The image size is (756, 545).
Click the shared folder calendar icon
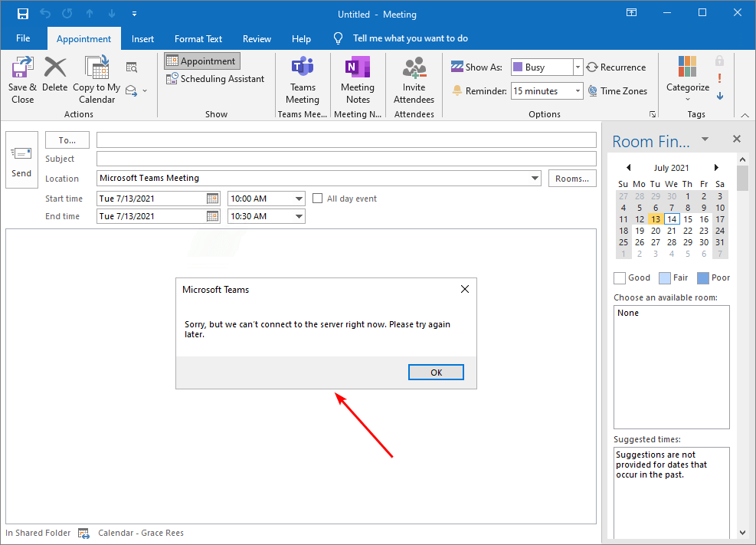point(84,533)
